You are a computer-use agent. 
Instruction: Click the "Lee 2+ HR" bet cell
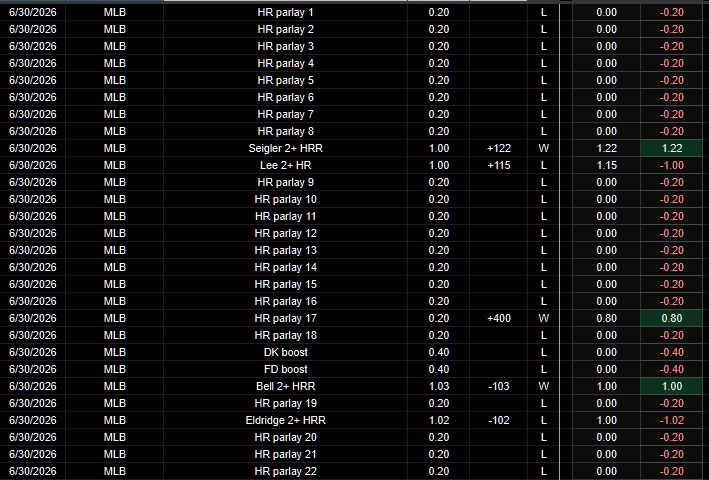[285, 165]
